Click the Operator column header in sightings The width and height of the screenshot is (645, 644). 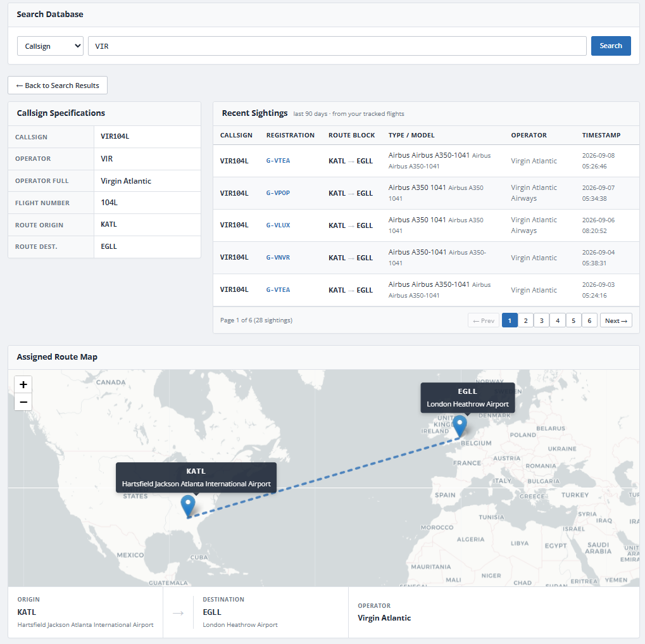click(529, 135)
